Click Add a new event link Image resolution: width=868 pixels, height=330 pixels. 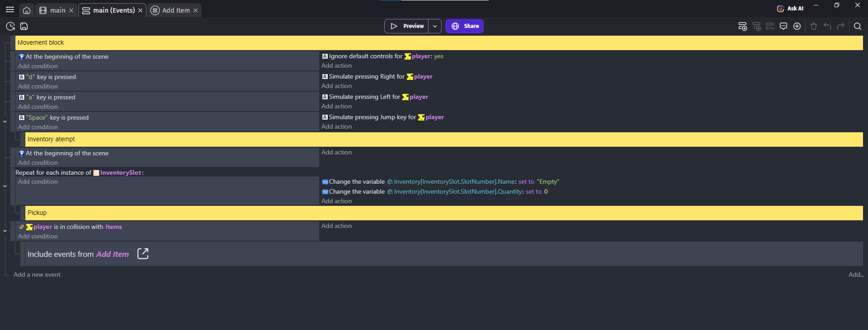coord(37,274)
